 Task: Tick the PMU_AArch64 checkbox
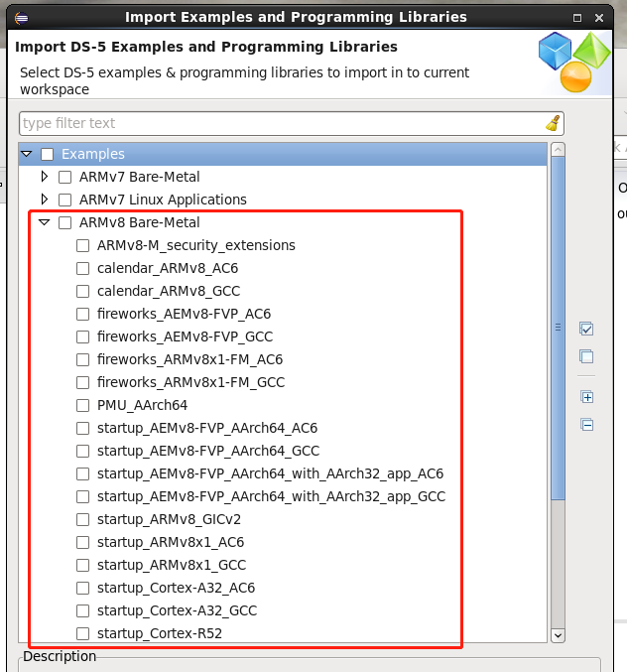[x=82, y=405]
